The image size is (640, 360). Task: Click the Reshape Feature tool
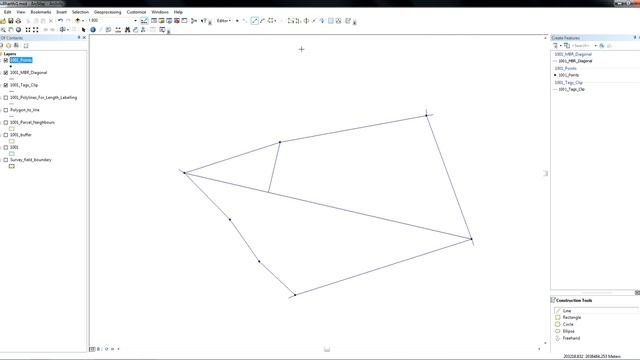(298, 20)
